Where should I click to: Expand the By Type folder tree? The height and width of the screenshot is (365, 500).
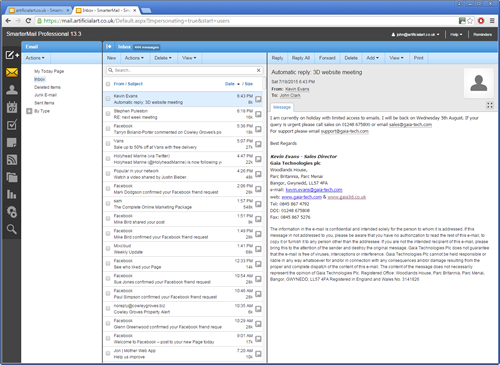29,111
